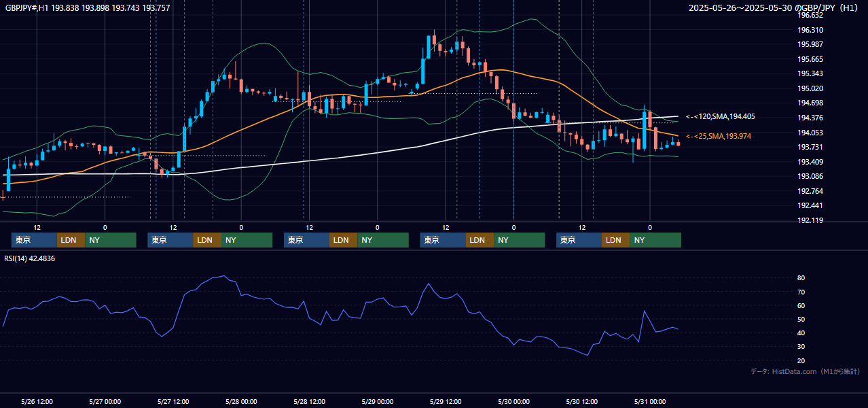Click price axis value 196.632
This screenshot has width=868, height=408.
point(810,15)
